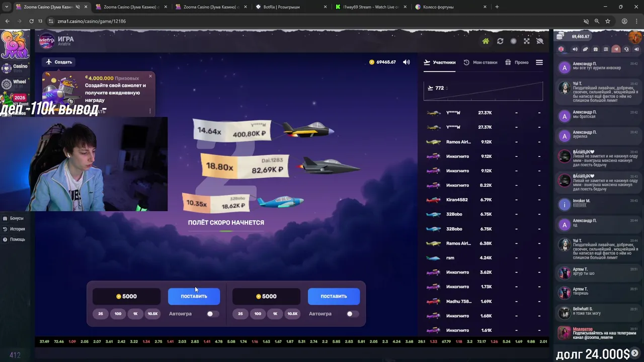Screen dimensions: 644x362
Task: Click left ПОСТАВИТЬ bet button
Action: (x=194, y=296)
